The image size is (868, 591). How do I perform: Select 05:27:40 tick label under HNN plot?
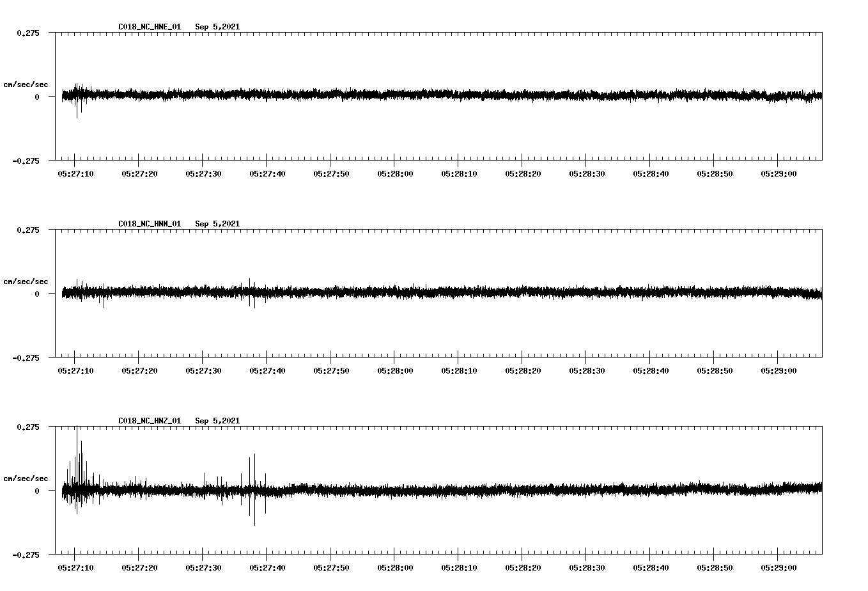(x=267, y=370)
